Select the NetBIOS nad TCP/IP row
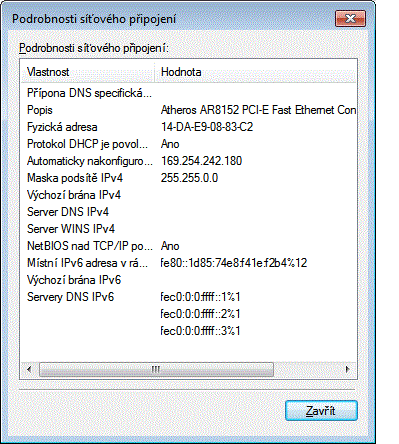 [189, 246]
